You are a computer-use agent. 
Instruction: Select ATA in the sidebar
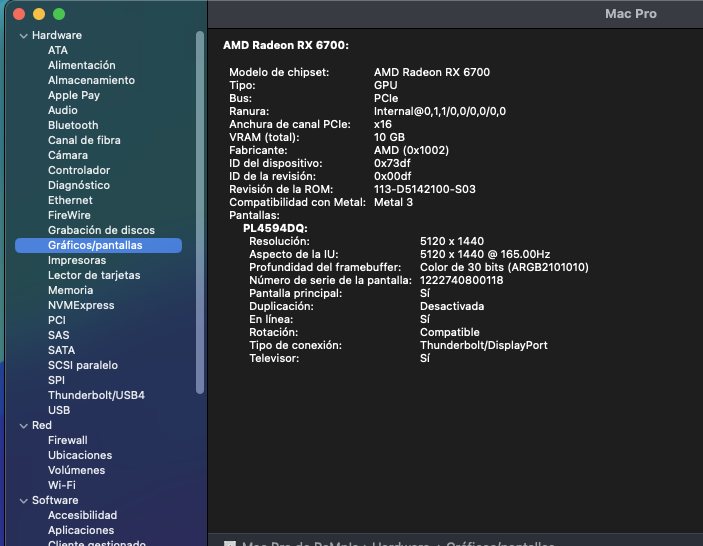tap(58, 50)
